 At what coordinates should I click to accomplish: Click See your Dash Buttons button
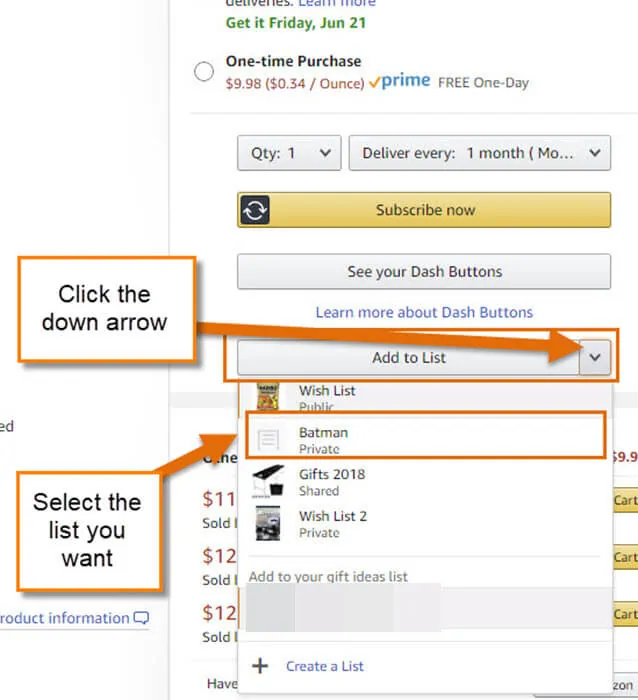(x=424, y=271)
